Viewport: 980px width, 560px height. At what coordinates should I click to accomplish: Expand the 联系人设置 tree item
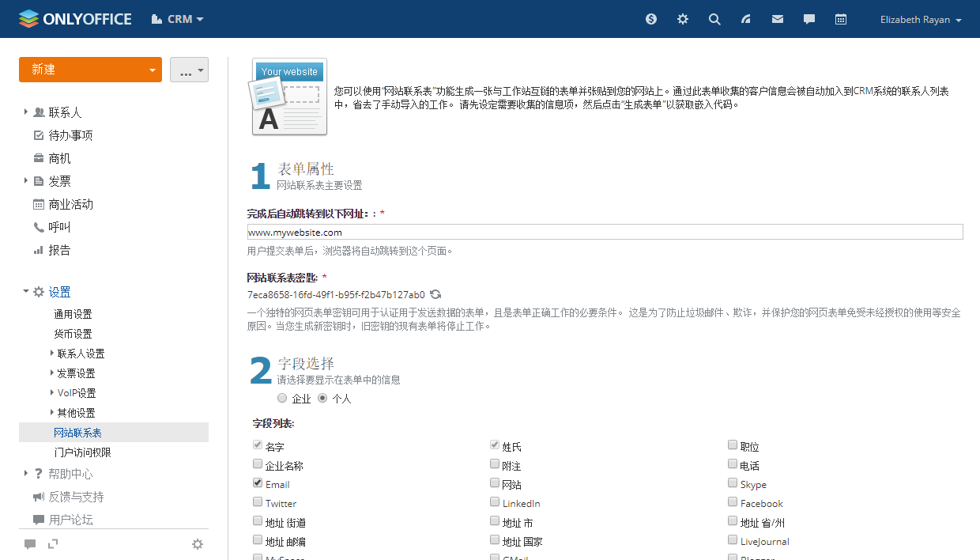pos(53,354)
